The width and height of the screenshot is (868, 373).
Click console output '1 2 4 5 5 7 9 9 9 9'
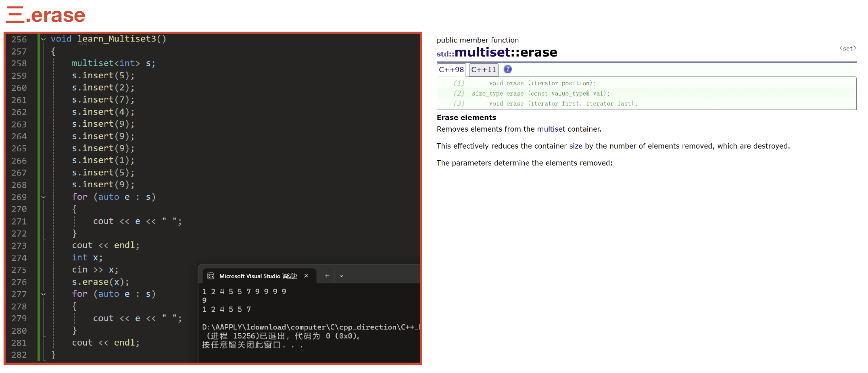coord(244,291)
